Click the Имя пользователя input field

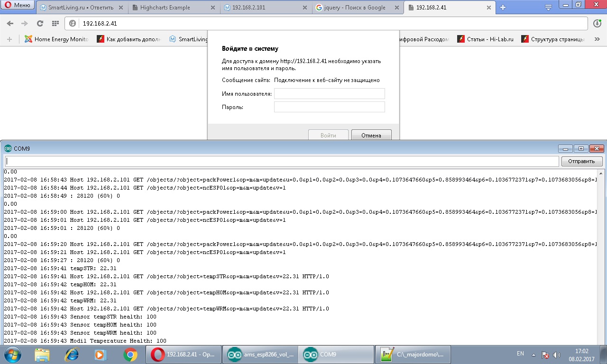pos(330,94)
